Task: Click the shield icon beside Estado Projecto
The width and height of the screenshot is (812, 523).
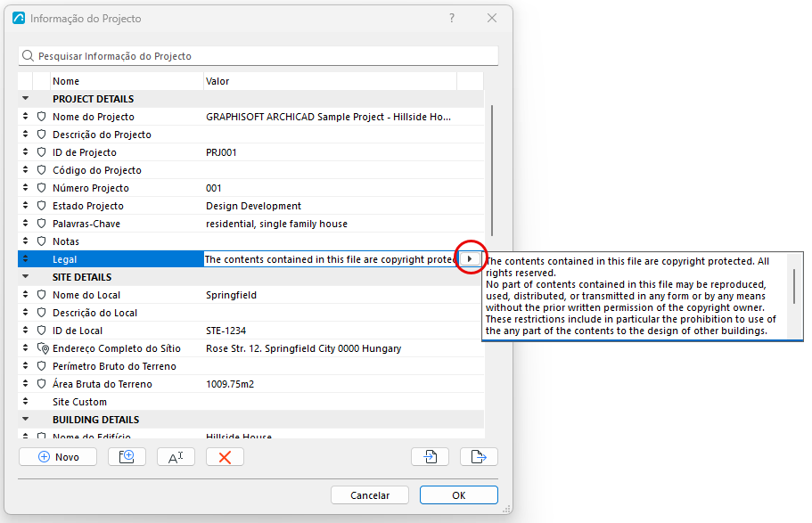Action: coord(41,206)
